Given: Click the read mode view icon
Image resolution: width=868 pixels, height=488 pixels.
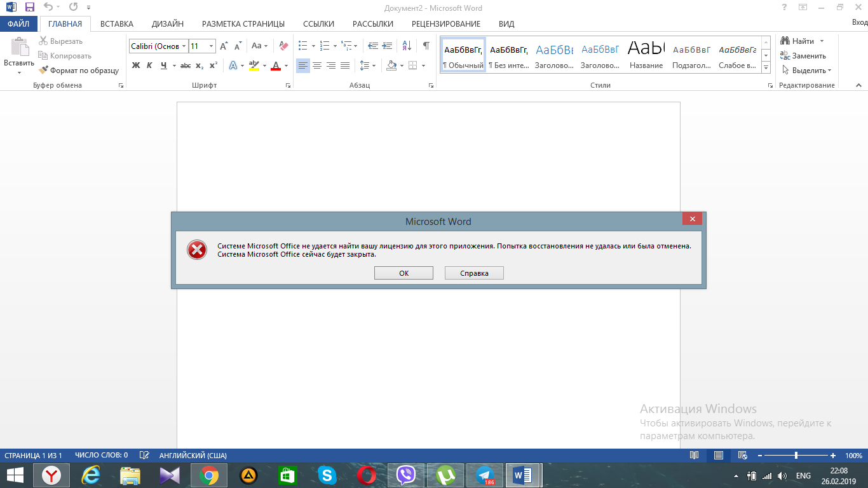Looking at the screenshot, I should (x=695, y=456).
